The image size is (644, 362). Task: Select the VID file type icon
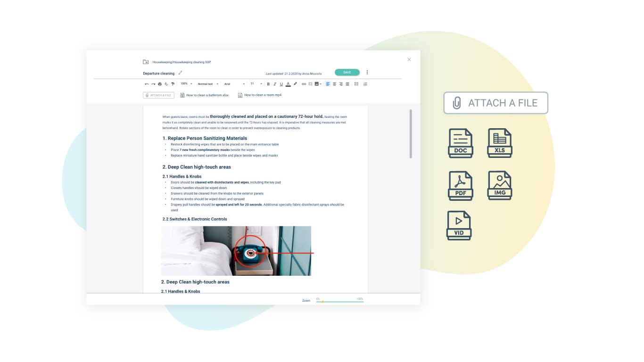tap(459, 225)
